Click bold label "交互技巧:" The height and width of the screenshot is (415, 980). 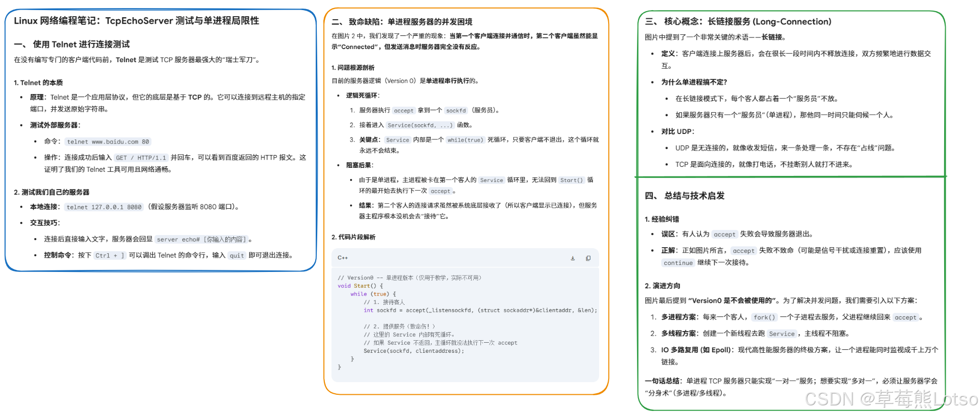[45, 223]
